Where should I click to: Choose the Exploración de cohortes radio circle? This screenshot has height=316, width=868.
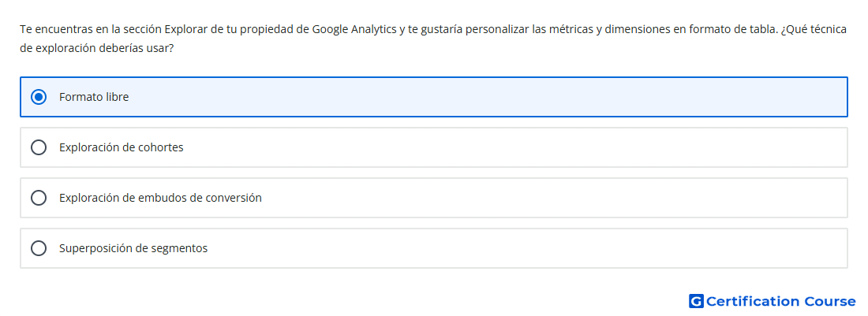pyautogui.click(x=39, y=147)
